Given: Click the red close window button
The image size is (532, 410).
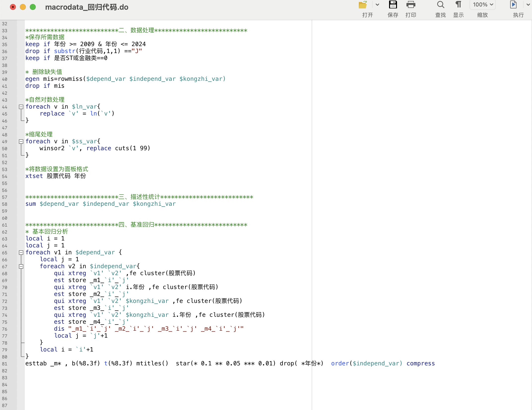Looking at the screenshot, I should coord(13,7).
